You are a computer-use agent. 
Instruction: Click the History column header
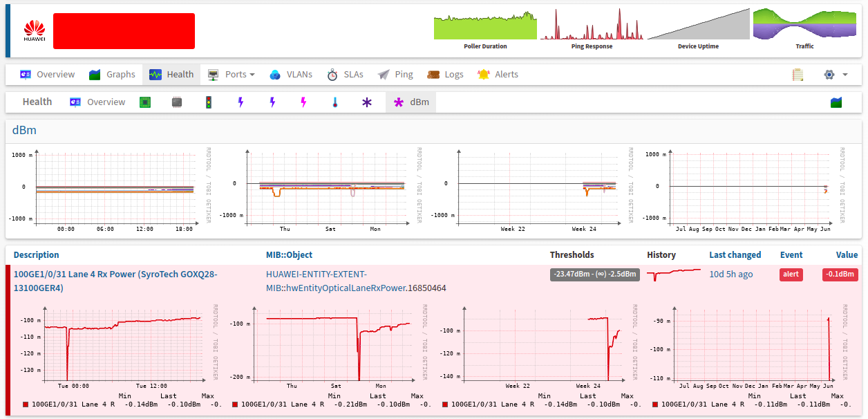pyautogui.click(x=661, y=255)
